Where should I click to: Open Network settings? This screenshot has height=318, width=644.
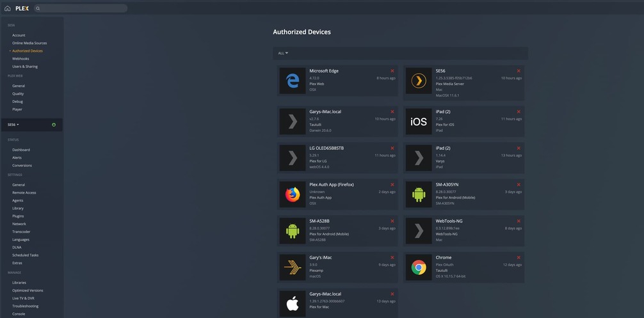[x=19, y=224]
